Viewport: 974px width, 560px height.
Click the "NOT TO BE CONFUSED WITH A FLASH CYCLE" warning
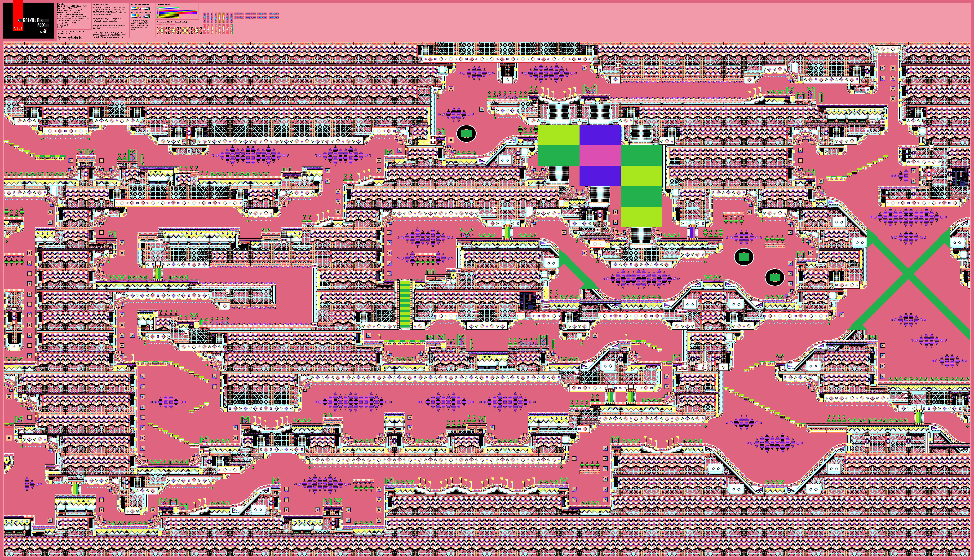(x=71, y=33)
